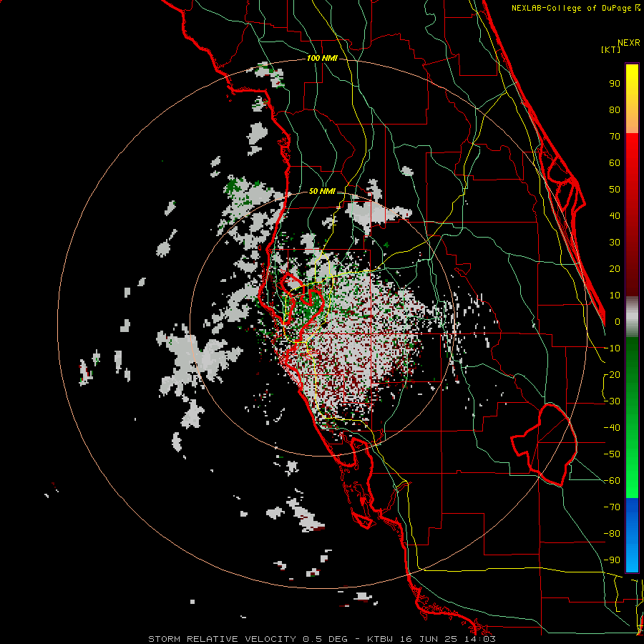Click the "100 NMI" range ring label
Viewport: 644px width, 644px height.
coord(322,59)
